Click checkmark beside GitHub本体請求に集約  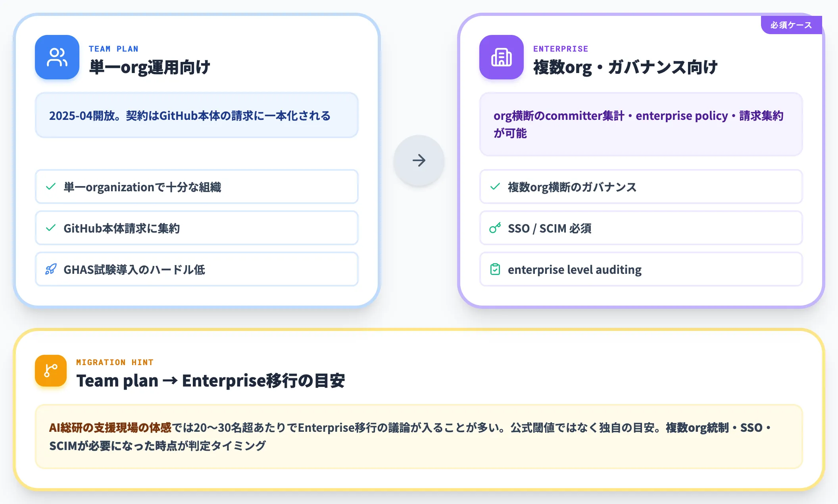click(x=51, y=228)
